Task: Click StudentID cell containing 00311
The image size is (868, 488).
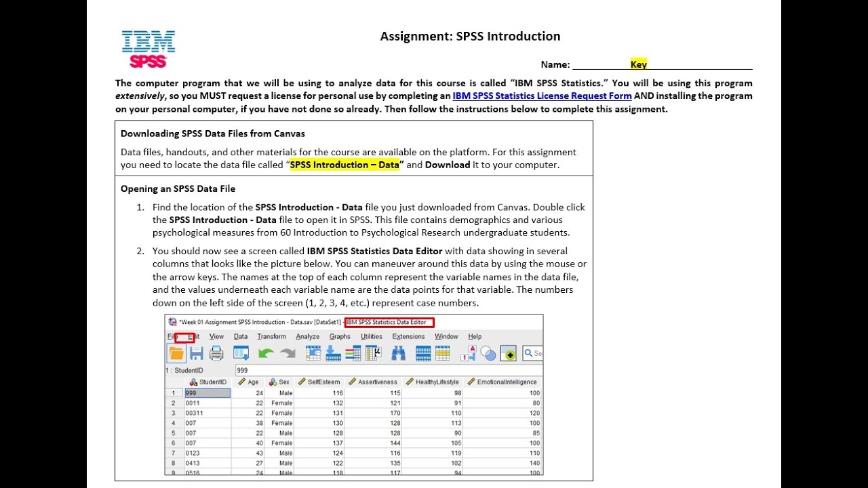Action: [208, 413]
